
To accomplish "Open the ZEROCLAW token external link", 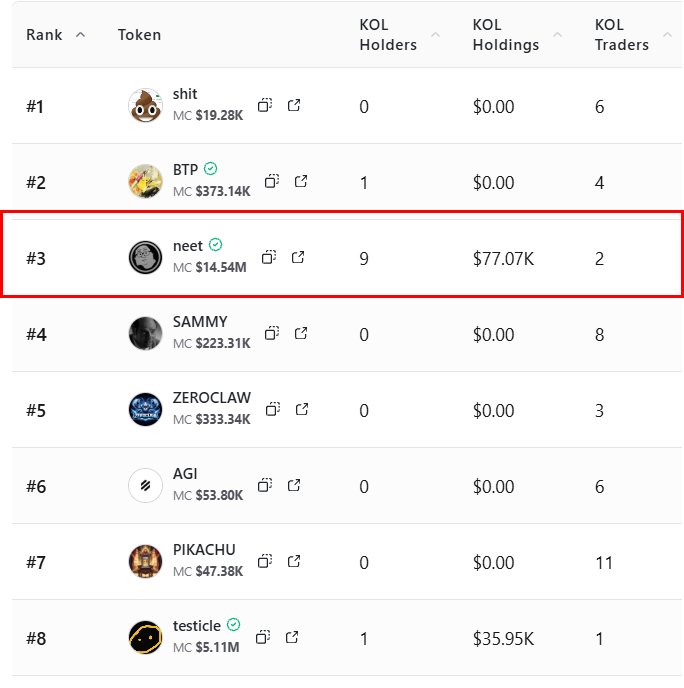I will point(301,409).
